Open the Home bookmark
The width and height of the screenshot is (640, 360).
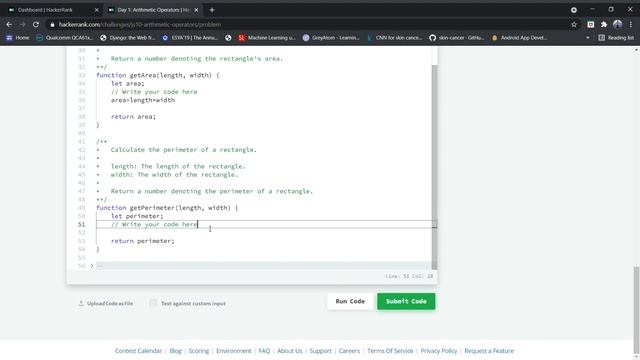click(18, 38)
